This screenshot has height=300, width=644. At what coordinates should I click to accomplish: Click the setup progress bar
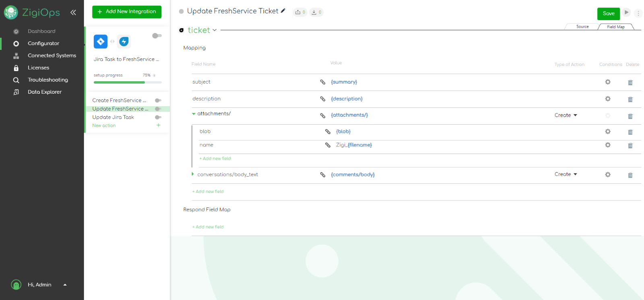pyautogui.click(x=128, y=82)
